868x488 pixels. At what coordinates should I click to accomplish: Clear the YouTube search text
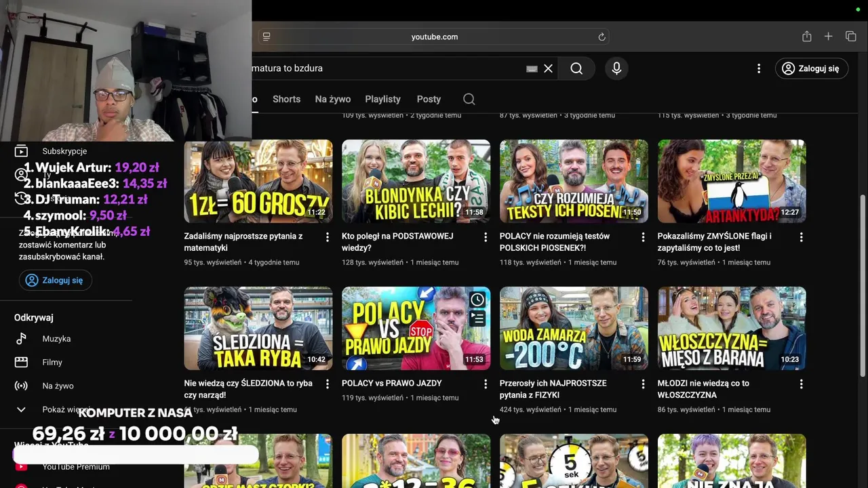[x=548, y=68]
